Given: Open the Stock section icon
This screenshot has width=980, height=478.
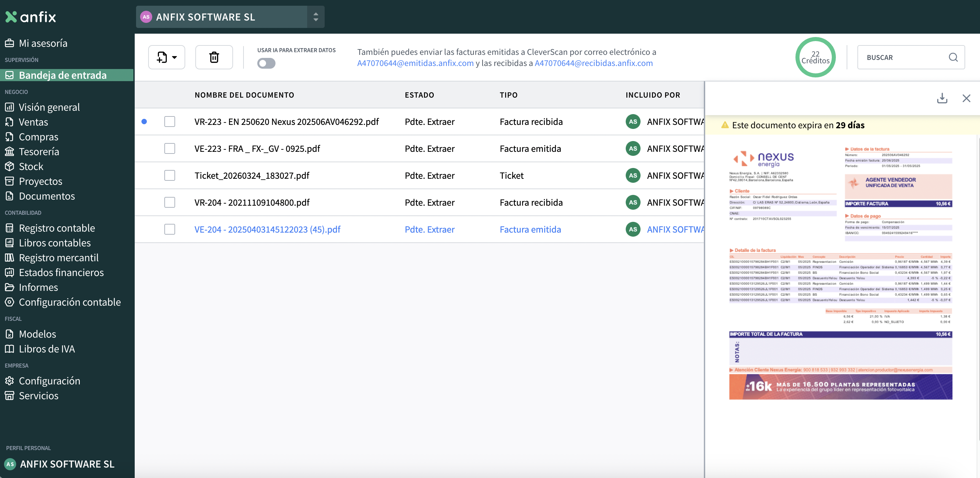Looking at the screenshot, I should pyautogui.click(x=9, y=166).
